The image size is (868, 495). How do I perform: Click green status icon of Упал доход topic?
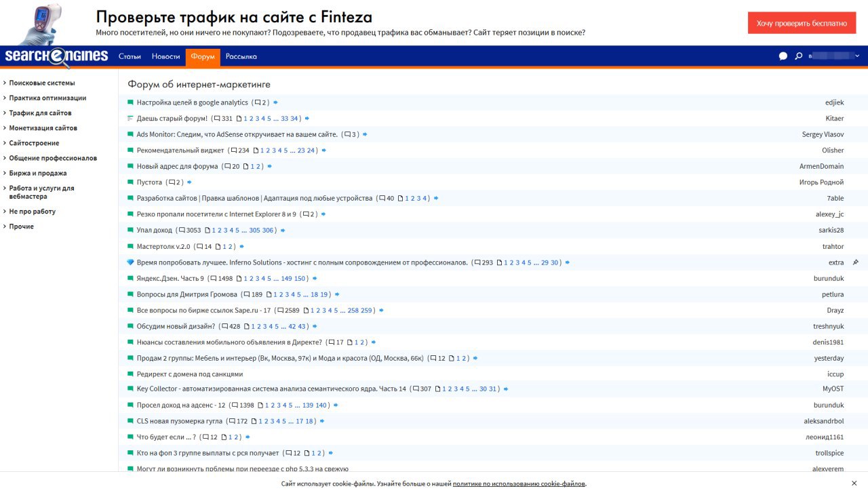pos(130,231)
